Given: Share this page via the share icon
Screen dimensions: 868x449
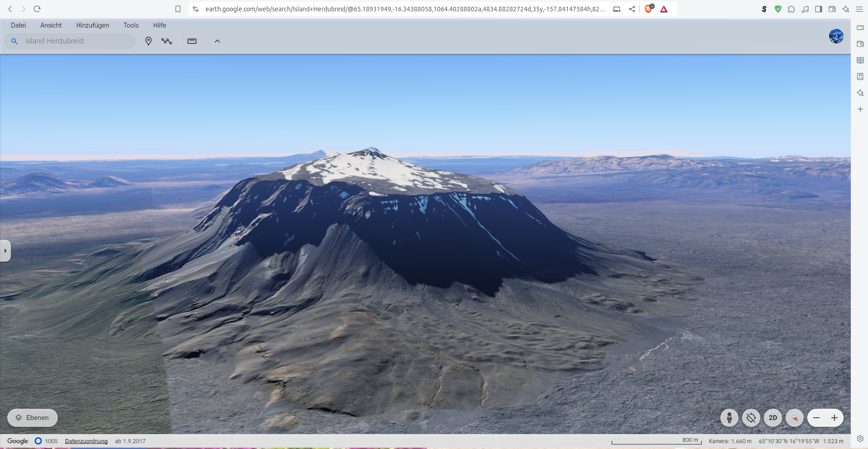Looking at the screenshot, I should [x=632, y=9].
